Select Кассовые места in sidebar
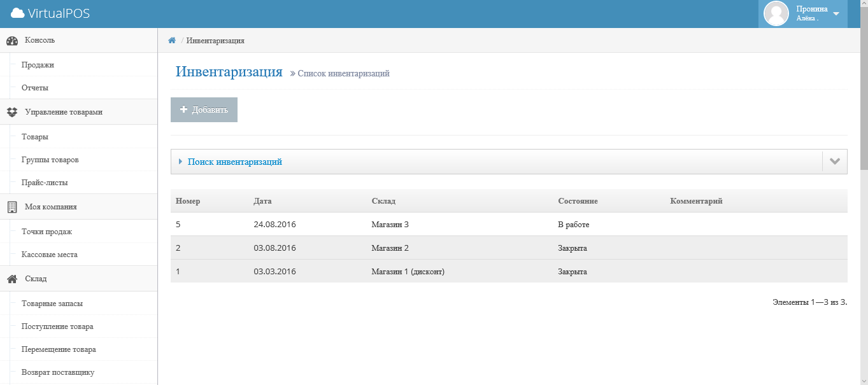Viewport: 868px width, 385px height. pyautogui.click(x=50, y=255)
